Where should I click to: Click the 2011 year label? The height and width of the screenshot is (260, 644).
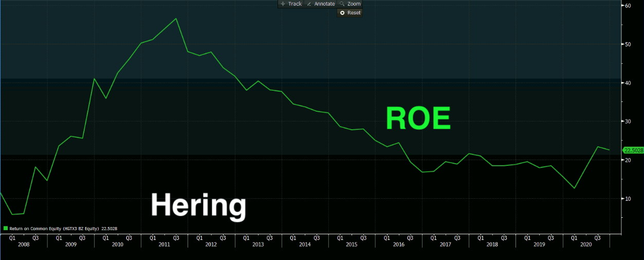[164, 245]
